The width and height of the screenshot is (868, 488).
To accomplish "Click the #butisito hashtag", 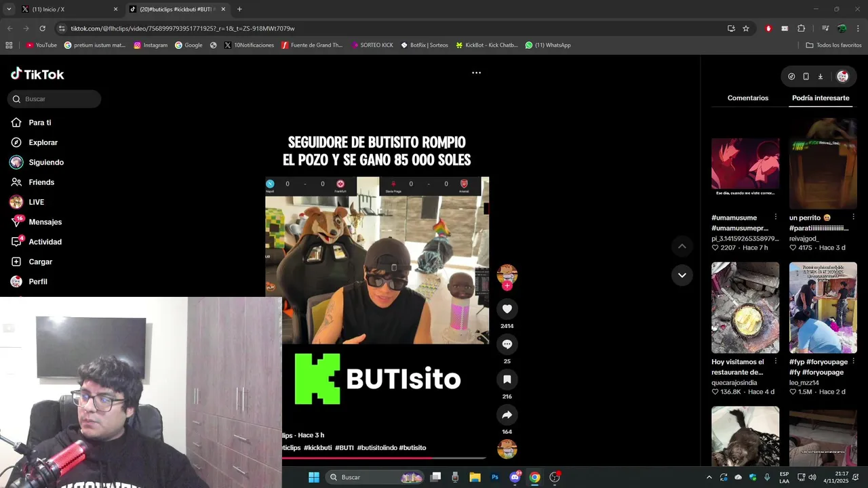I will pos(412,448).
